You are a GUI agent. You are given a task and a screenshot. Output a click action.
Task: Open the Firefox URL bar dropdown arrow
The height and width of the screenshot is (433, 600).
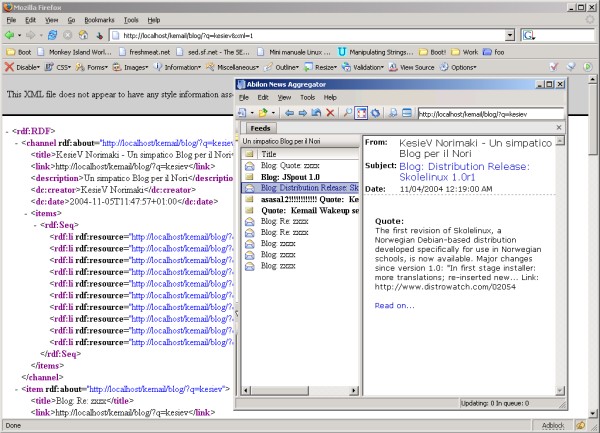tap(510, 36)
